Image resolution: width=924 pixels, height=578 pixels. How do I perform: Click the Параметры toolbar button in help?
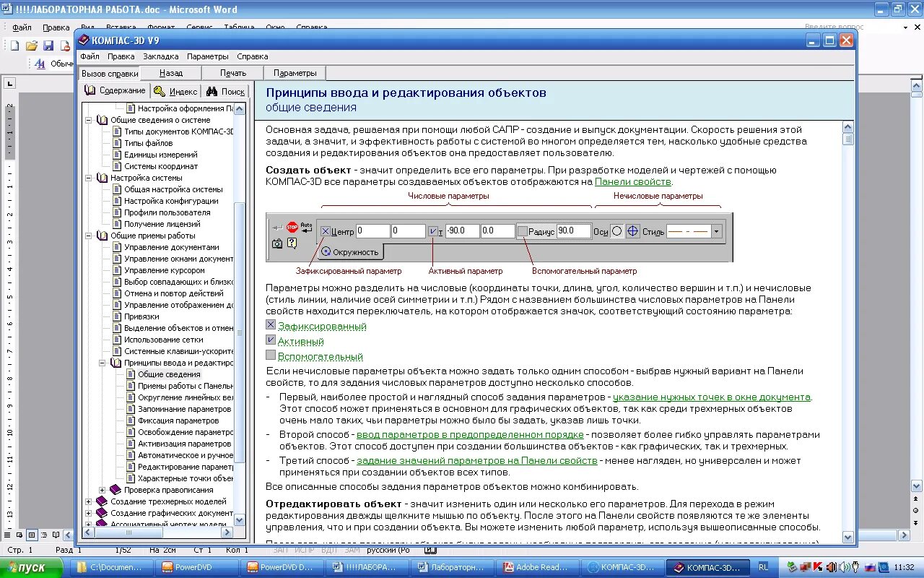(x=295, y=73)
